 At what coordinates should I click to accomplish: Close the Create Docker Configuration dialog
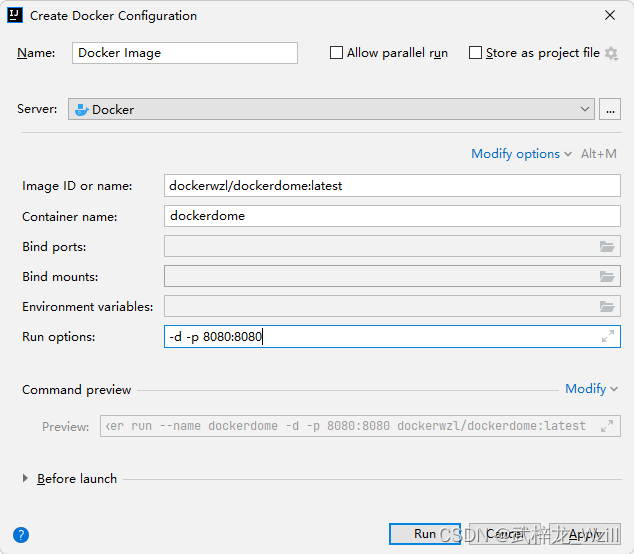coord(610,15)
